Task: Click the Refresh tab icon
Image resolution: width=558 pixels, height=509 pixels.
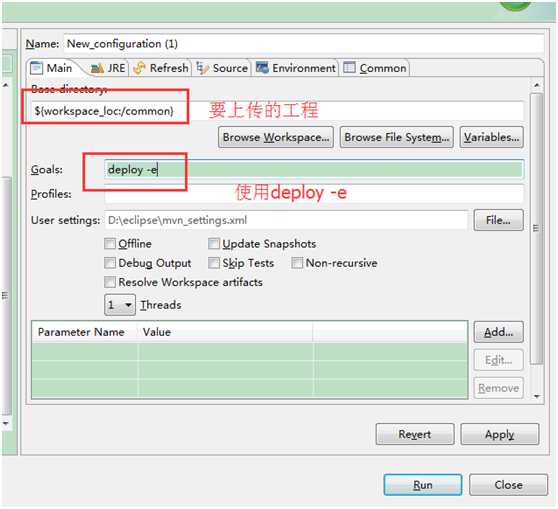Action: (139, 68)
